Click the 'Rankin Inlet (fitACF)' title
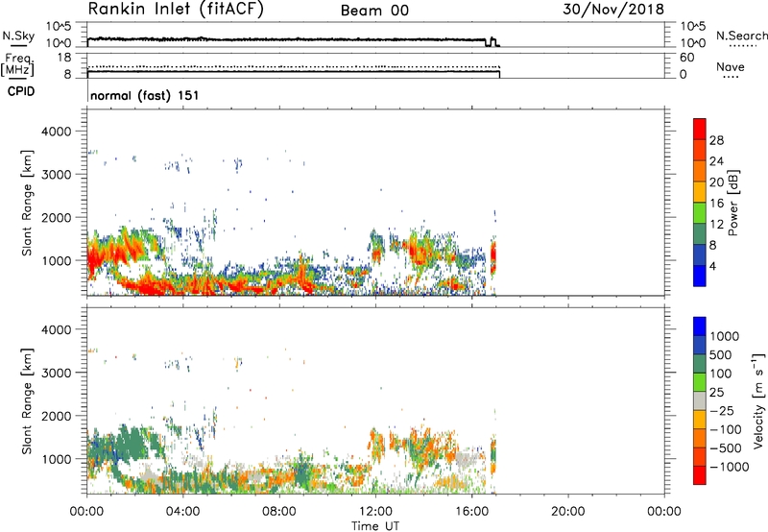768x532 pixels. pyautogui.click(x=176, y=10)
